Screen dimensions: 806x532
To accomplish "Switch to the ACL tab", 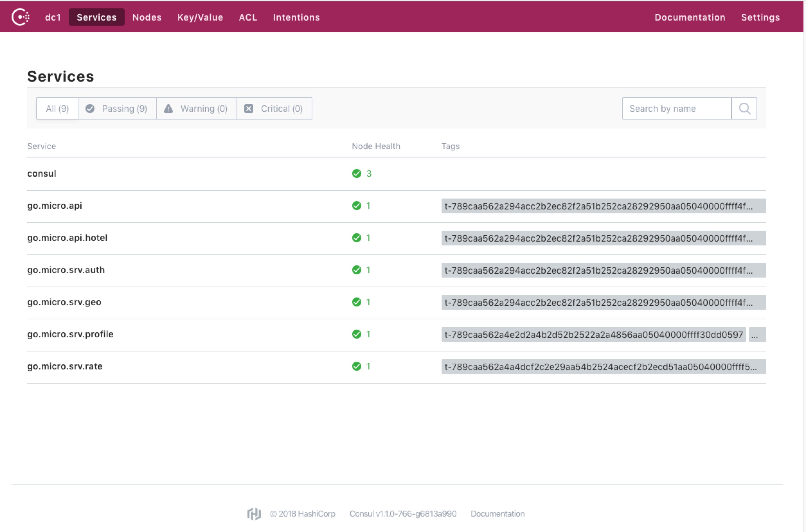I will [x=248, y=17].
